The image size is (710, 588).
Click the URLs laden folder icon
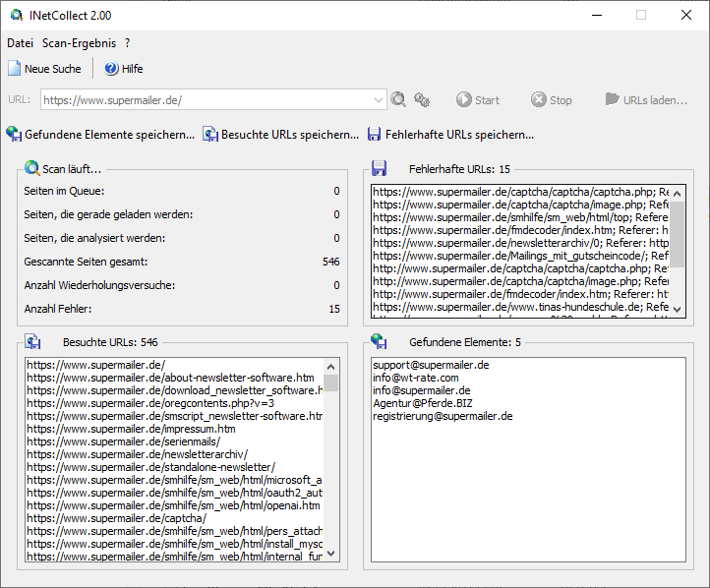613,99
